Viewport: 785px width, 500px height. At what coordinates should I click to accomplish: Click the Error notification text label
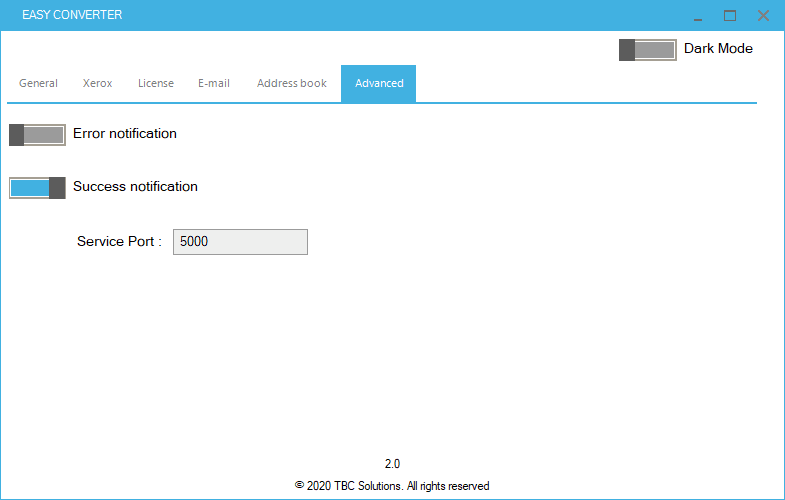pyautogui.click(x=125, y=134)
